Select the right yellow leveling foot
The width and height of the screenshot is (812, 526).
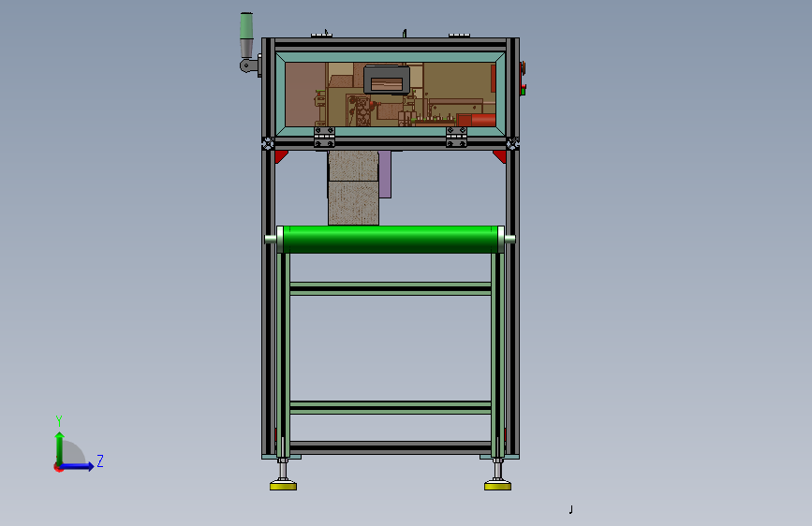click(x=497, y=486)
